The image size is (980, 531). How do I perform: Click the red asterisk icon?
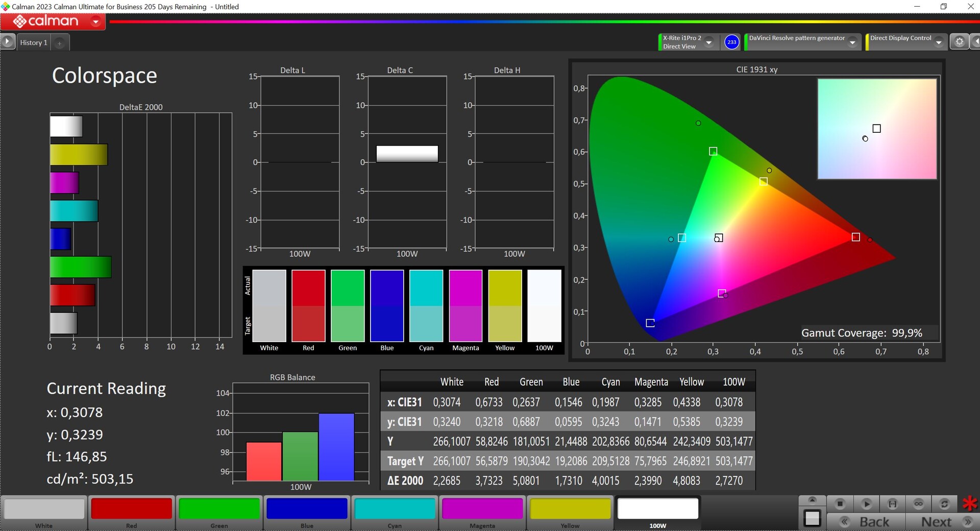coord(969,504)
